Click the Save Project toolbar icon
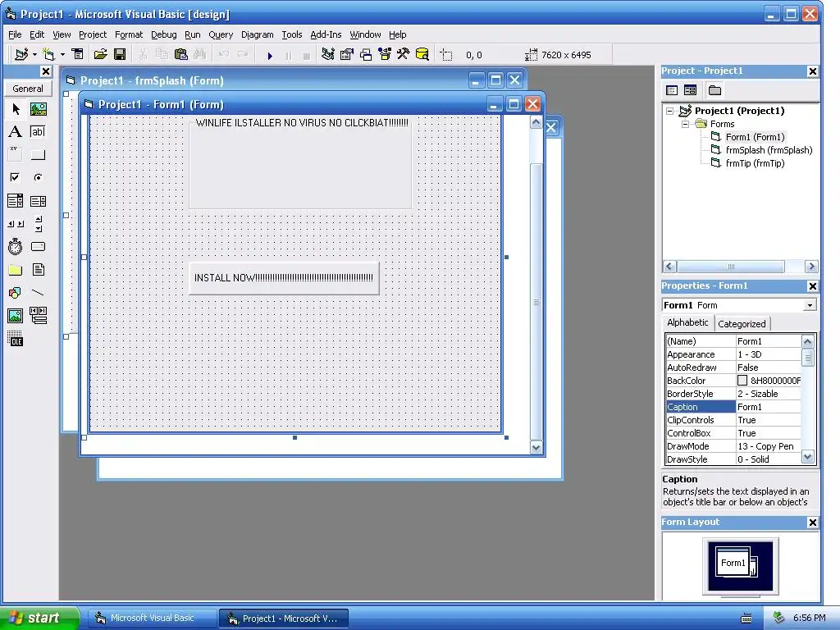The height and width of the screenshot is (630, 840). [x=120, y=55]
